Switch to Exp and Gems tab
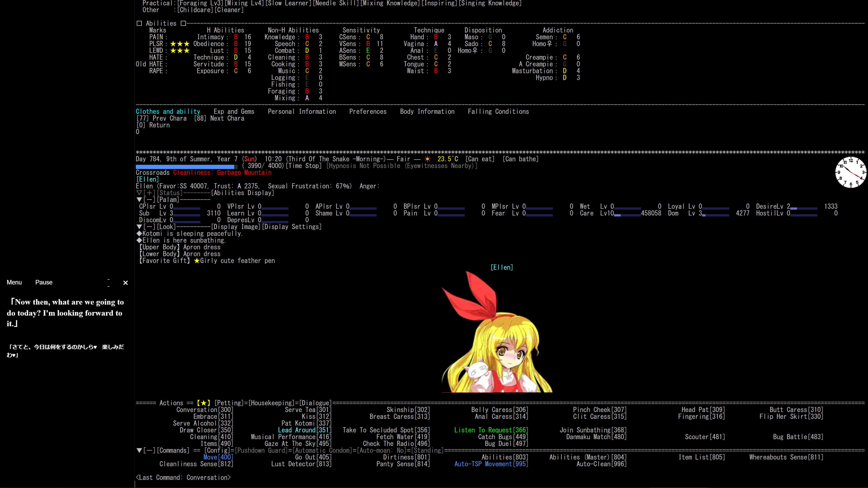The width and height of the screenshot is (868, 488). [234, 111]
